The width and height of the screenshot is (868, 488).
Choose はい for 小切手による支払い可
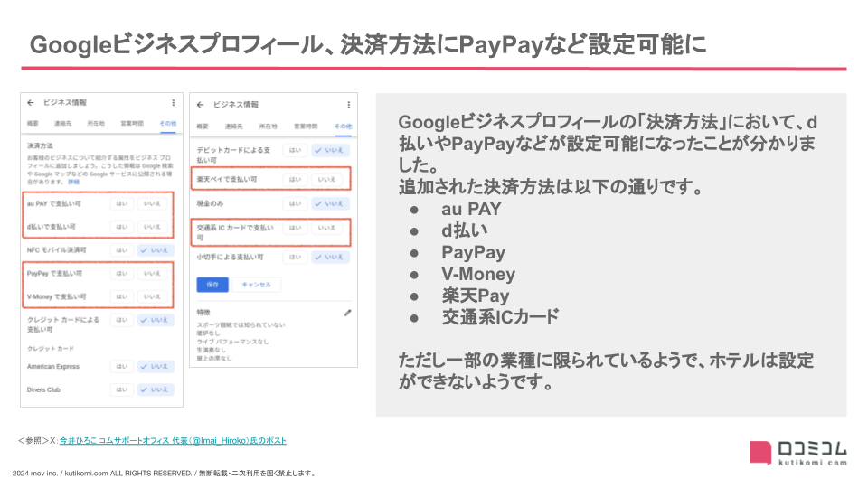(295, 257)
